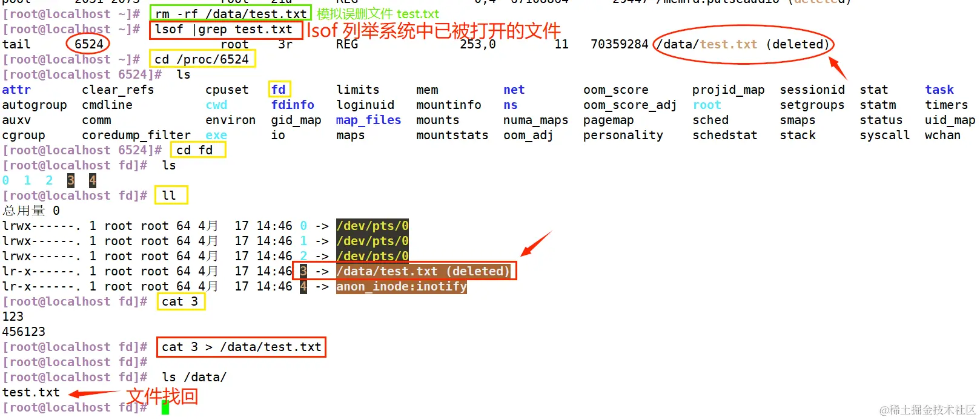
Task: Click the 'cd fd' command
Action: (194, 150)
